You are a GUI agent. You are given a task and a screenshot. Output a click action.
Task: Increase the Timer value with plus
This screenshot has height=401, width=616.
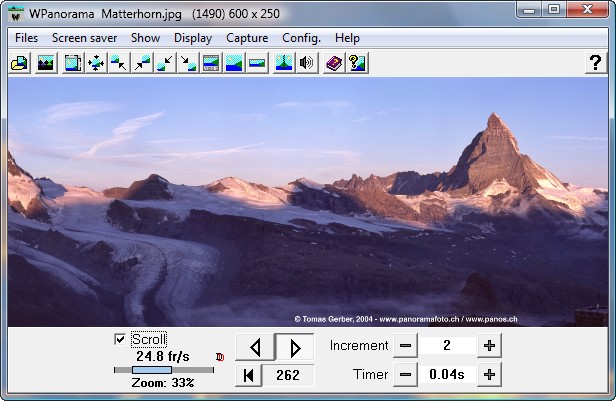point(489,375)
